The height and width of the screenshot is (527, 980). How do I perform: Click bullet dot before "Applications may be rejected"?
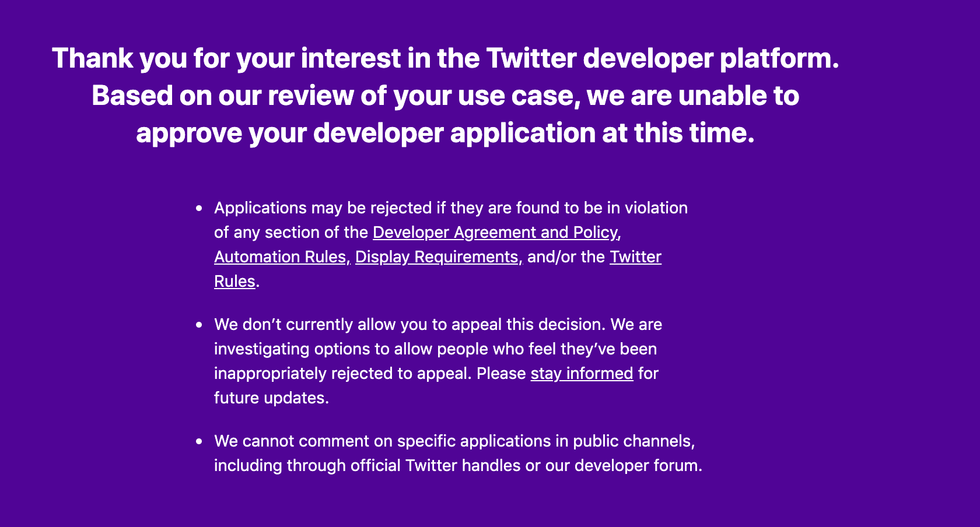coord(199,208)
